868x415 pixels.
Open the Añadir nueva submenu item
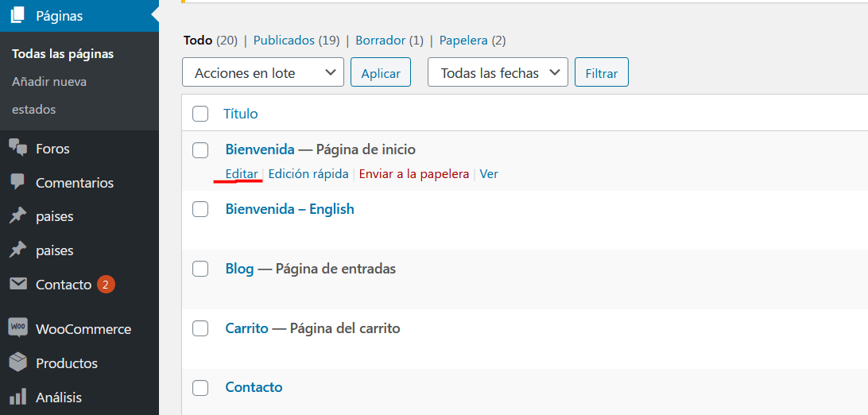click(x=49, y=82)
